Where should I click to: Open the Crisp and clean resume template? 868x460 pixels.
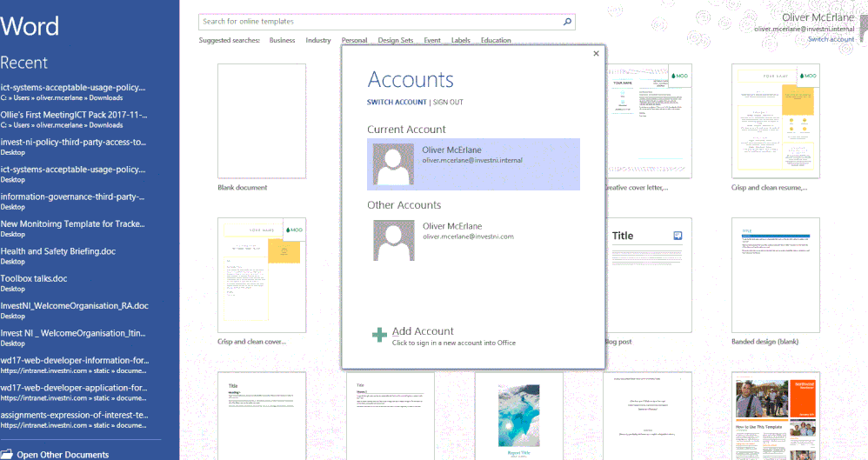point(776,121)
